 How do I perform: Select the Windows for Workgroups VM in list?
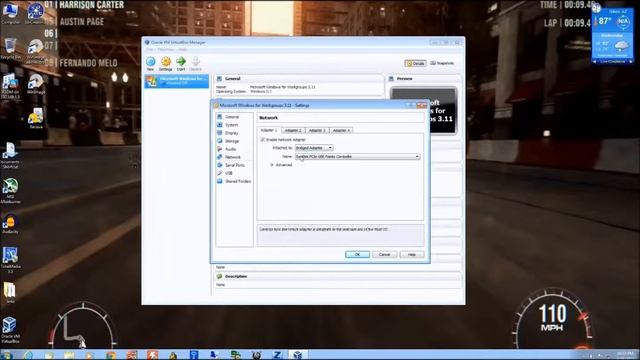[x=177, y=81]
